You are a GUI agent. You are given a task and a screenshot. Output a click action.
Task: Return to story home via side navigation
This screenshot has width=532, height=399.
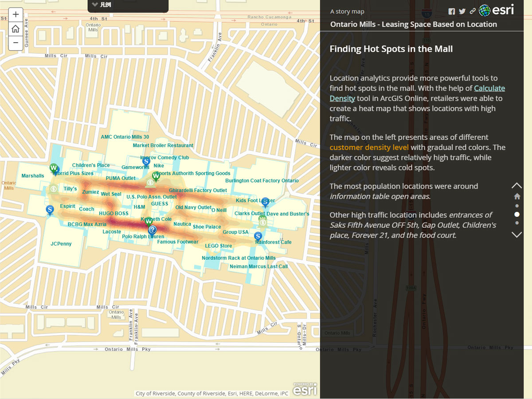click(x=517, y=196)
